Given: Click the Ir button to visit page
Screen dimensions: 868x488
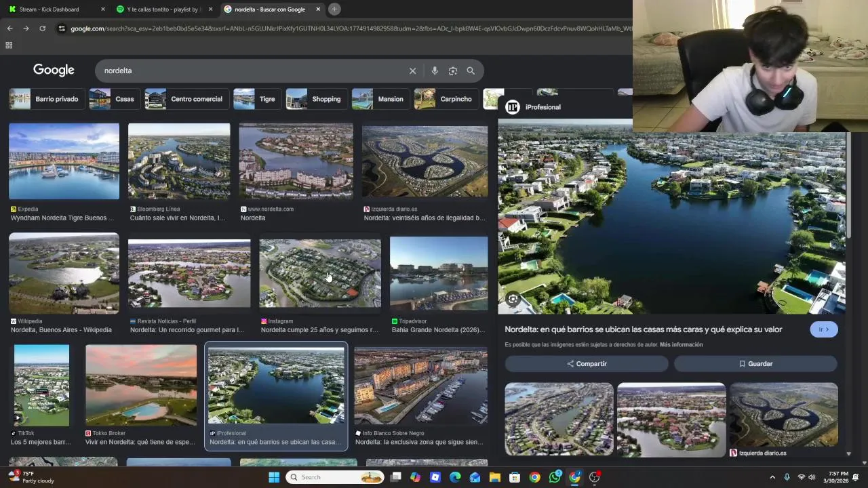Looking at the screenshot, I should click(x=824, y=329).
